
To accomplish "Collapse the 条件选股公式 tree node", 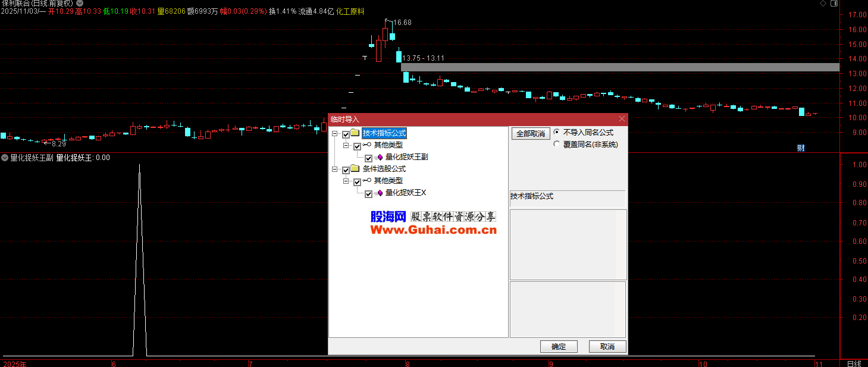I will [x=335, y=170].
